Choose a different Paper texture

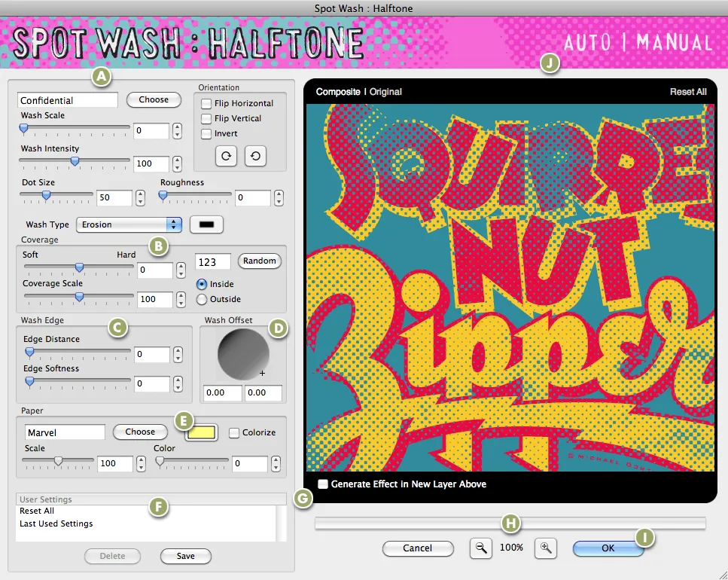[x=140, y=432]
